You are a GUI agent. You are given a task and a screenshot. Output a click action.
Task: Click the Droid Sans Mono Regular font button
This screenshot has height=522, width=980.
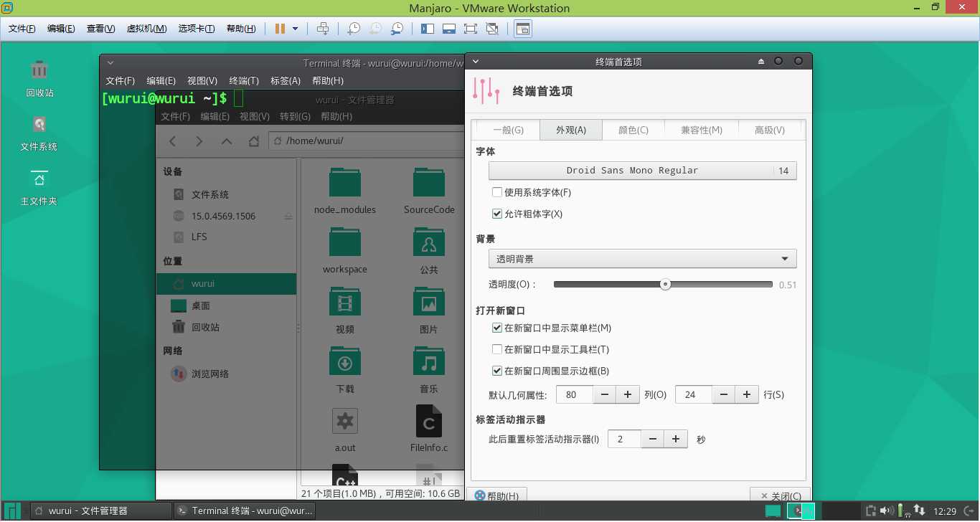pyautogui.click(x=642, y=171)
